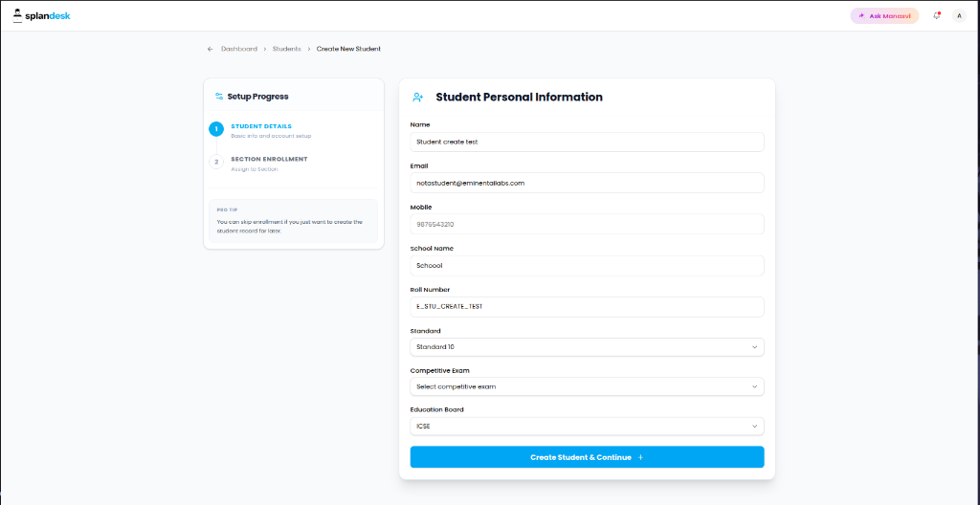The image size is (980, 505).
Task: Select step 2 circle in Setup Progress
Action: [216, 162]
